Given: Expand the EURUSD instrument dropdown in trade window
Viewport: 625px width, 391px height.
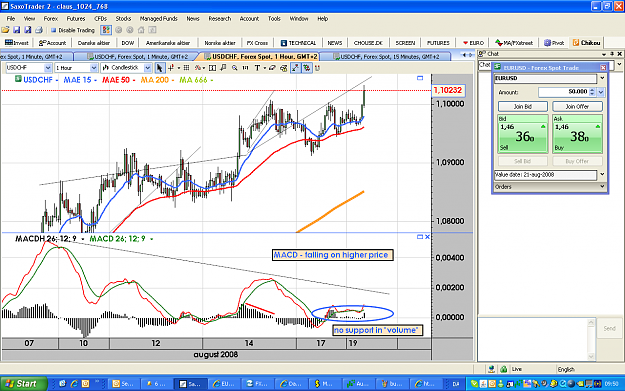Looking at the screenshot, I should [x=602, y=78].
